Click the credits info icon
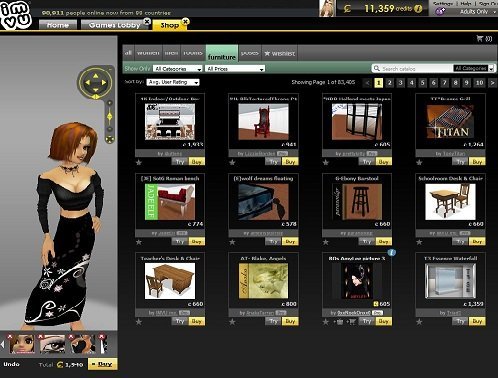The width and height of the screenshot is (498, 378). 418,9
